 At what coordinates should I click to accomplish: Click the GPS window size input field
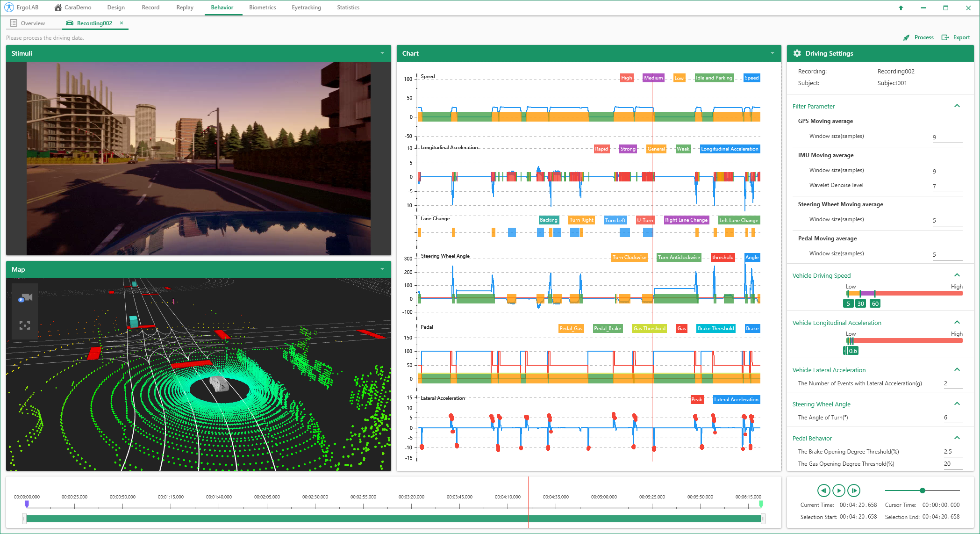[x=947, y=137]
